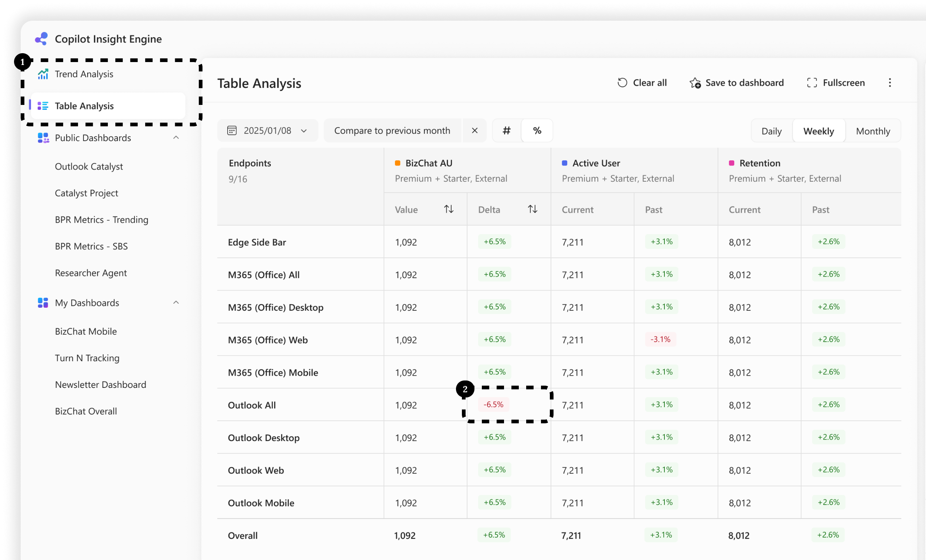Viewport: 926px width, 560px height.
Task: Click the Public Dashboards grid icon
Action: pos(43,138)
